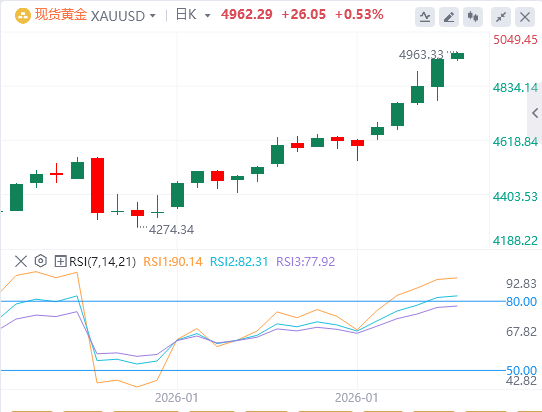Select the 4963.33 high price marker
This screenshot has width=542, height=412.
coord(421,55)
